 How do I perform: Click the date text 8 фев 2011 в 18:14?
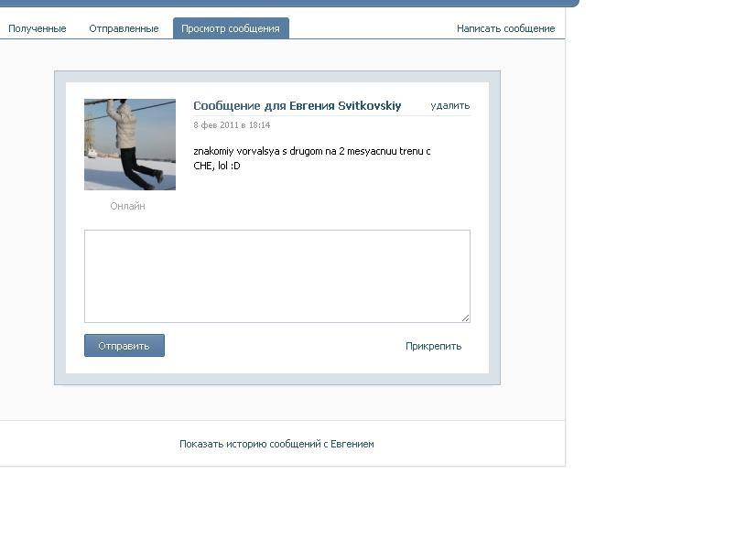[232, 125]
